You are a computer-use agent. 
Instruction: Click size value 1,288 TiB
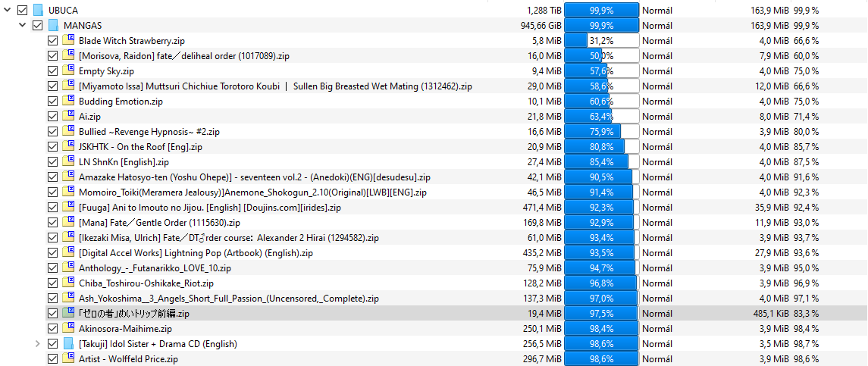(x=544, y=11)
